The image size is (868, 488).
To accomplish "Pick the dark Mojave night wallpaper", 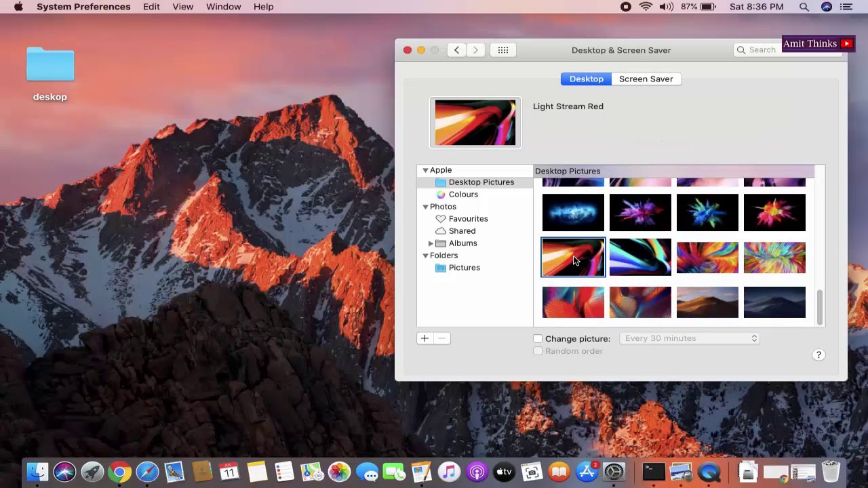I will point(774,302).
